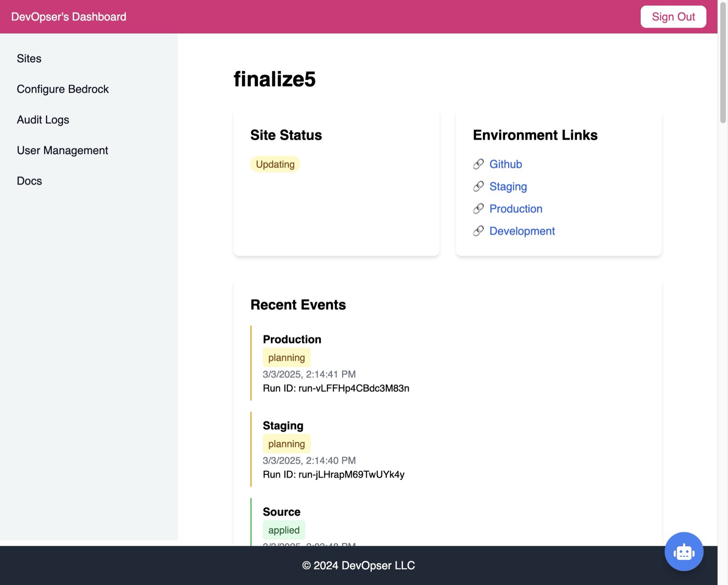Open the Production environment link
Screen dimensions: 728x585
(x=516, y=209)
